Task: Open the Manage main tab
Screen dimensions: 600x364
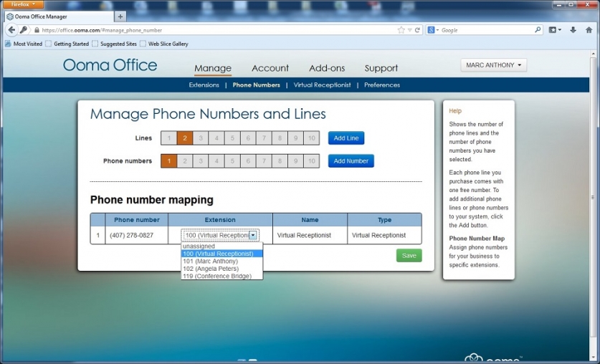Action: pos(213,68)
